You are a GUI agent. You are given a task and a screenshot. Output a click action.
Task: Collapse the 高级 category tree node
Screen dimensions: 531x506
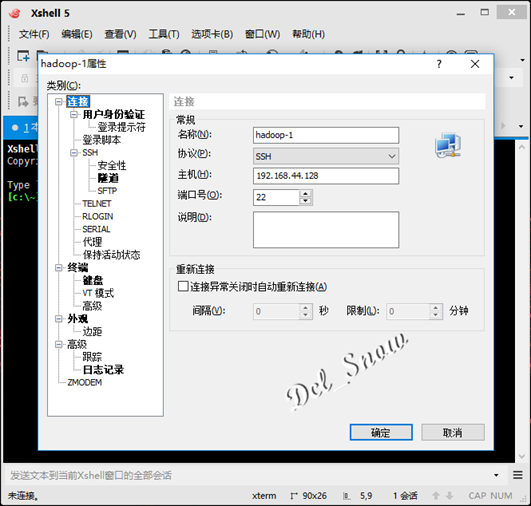(x=59, y=344)
